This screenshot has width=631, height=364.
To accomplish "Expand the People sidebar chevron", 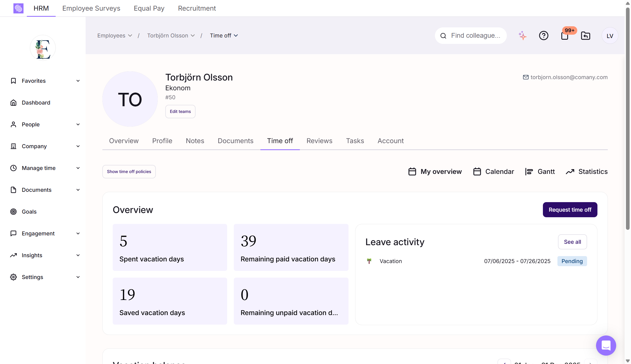I will point(78,124).
